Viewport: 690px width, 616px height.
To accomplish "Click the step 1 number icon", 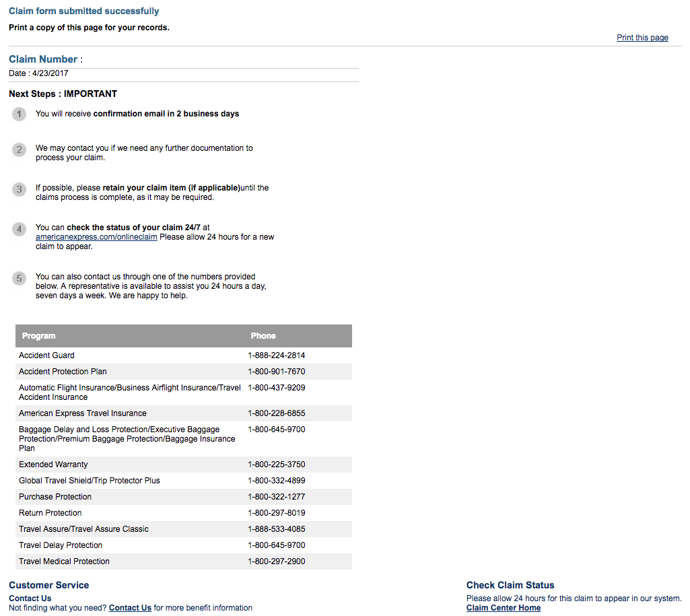I will 20,114.
